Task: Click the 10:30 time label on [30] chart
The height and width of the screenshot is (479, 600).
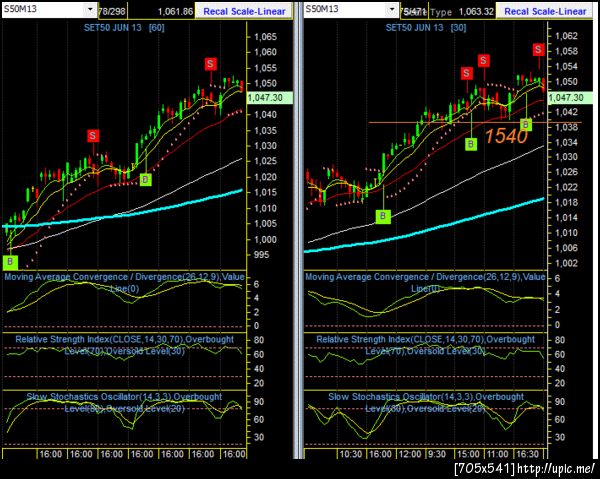Action: point(351,454)
